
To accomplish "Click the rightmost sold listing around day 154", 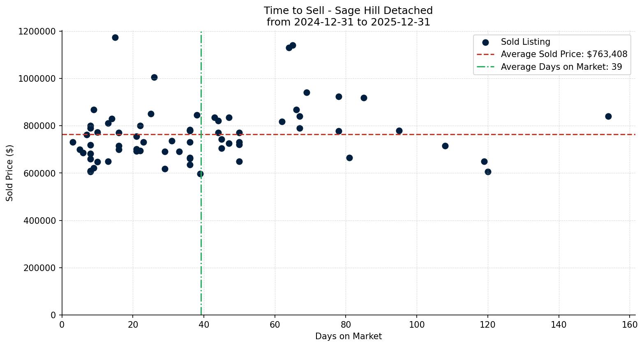I will coord(608,116).
